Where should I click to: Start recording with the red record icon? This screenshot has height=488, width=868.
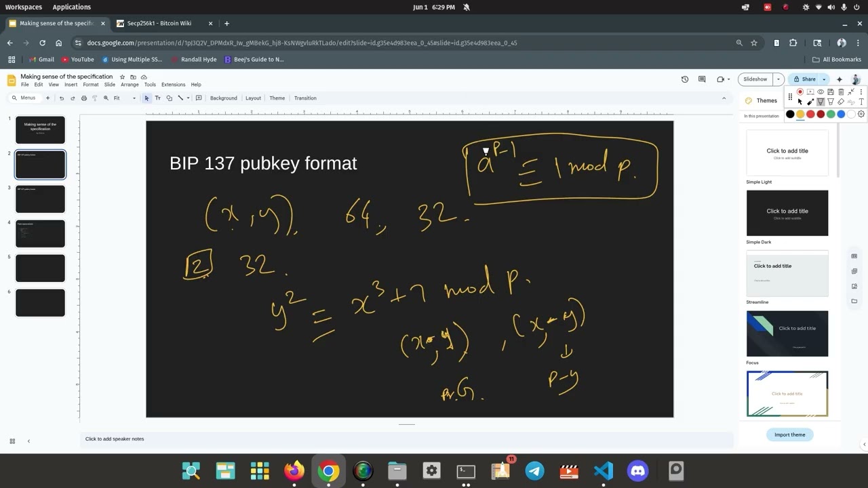800,91
